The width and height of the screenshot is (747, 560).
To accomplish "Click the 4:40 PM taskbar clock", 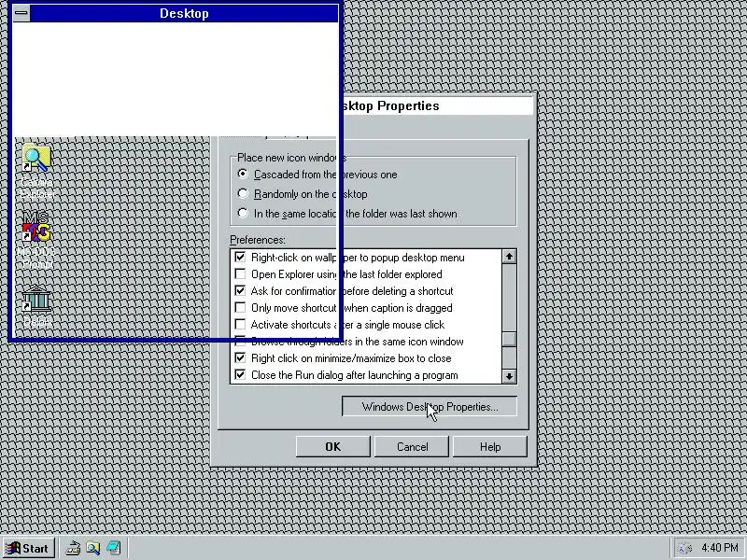I will pos(720,548).
